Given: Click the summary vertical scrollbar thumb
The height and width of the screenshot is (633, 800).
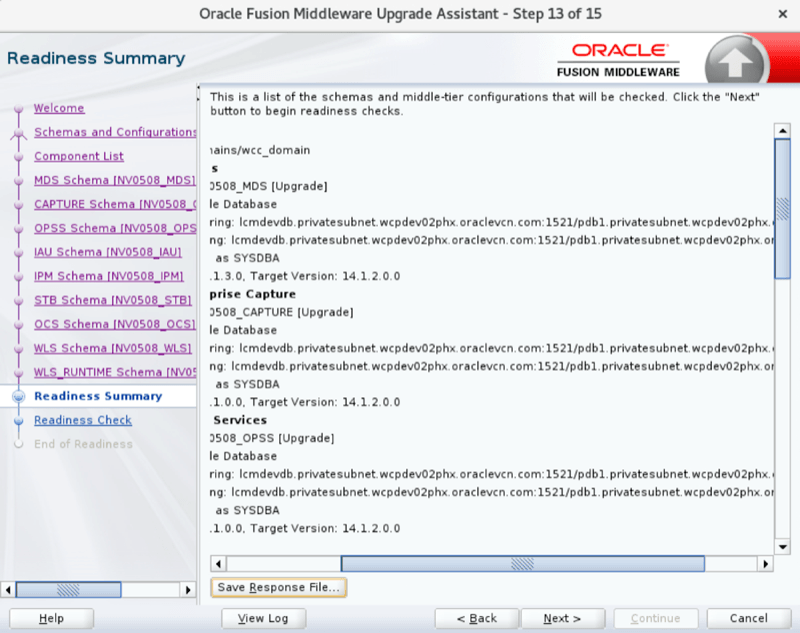Looking at the screenshot, I should [782, 209].
